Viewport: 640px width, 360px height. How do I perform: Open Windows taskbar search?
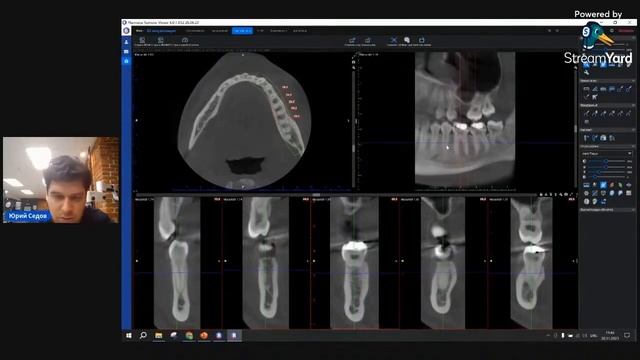[x=143, y=336]
